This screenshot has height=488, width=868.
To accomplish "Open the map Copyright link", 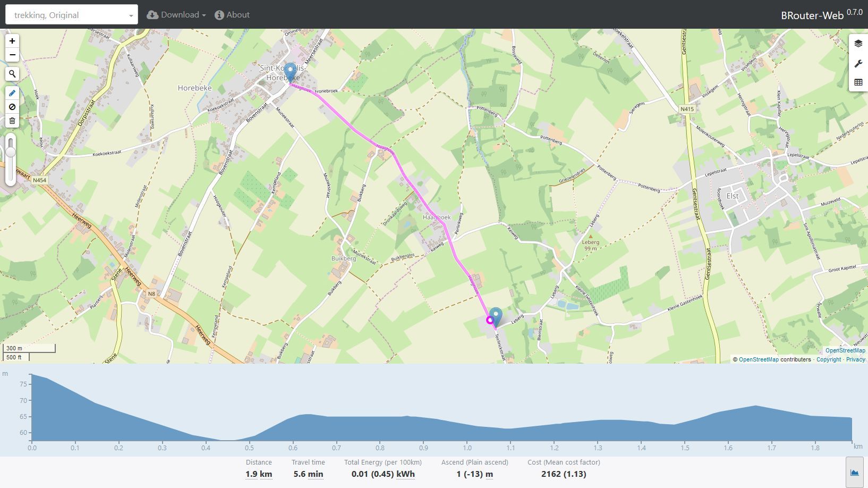I will (x=828, y=360).
